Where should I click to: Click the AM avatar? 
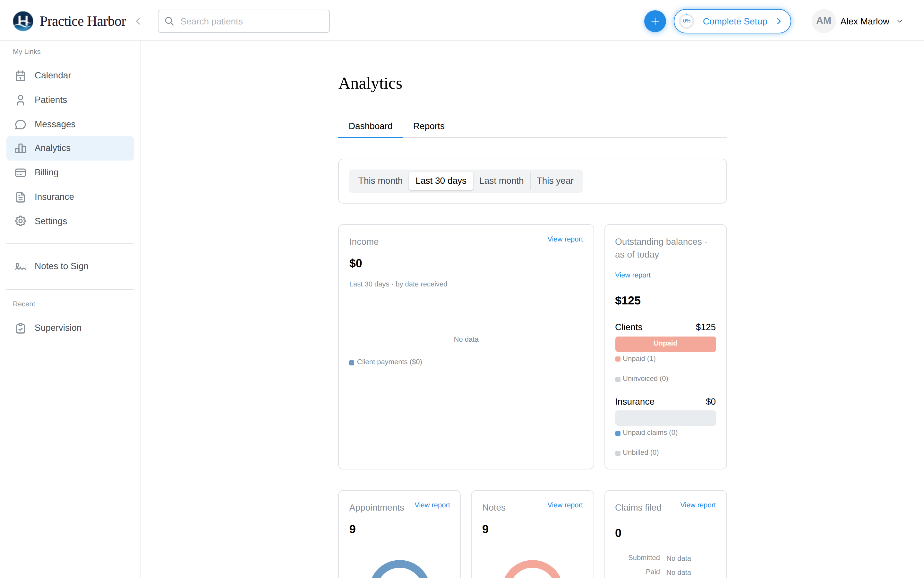(x=824, y=21)
